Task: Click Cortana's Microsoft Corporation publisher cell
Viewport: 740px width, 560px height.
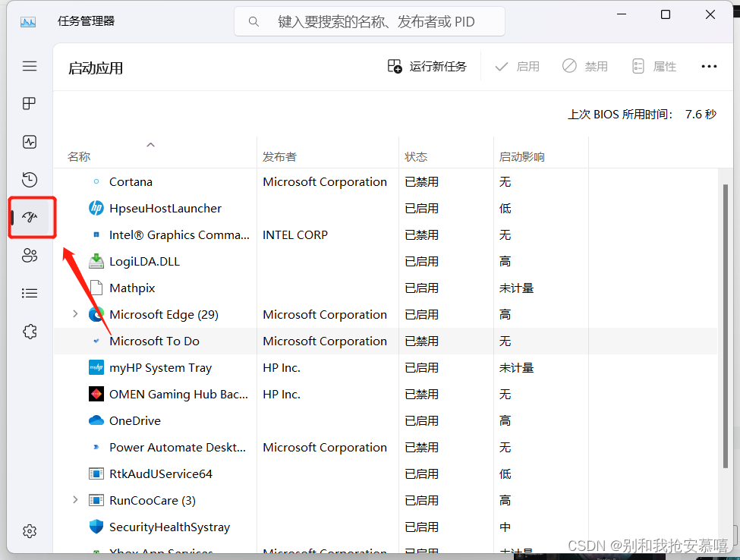Action: pos(325,181)
